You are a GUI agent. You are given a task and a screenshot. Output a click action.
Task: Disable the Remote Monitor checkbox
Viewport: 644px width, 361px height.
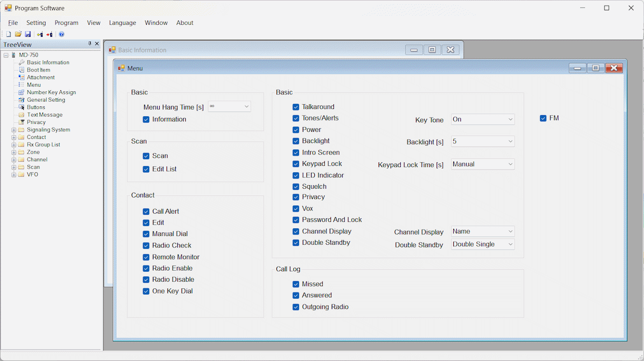[146, 257]
